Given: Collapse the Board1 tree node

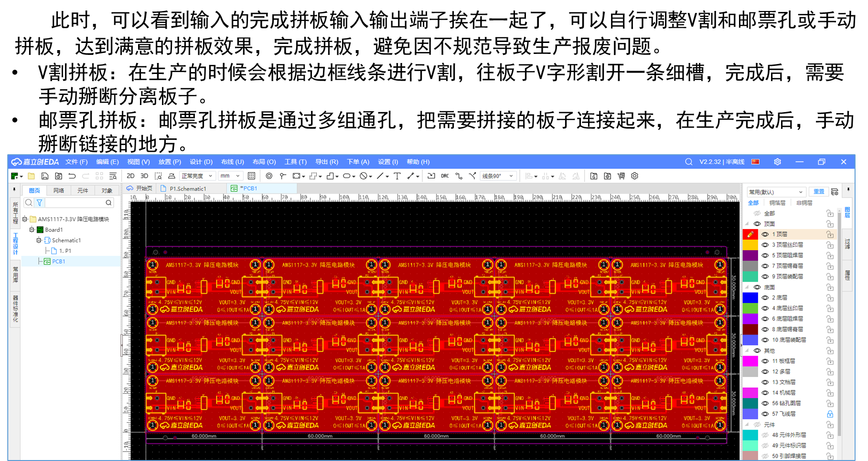Looking at the screenshot, I should tap(32, 230).
